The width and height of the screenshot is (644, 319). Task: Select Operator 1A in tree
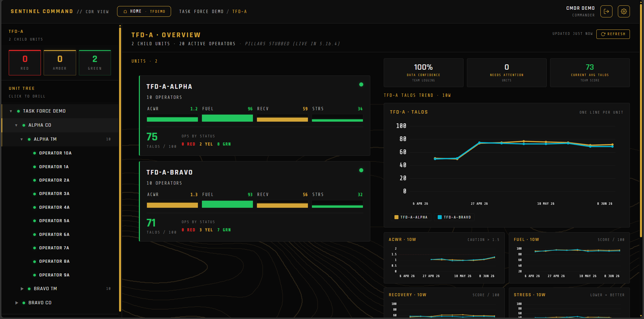[60, 167]
